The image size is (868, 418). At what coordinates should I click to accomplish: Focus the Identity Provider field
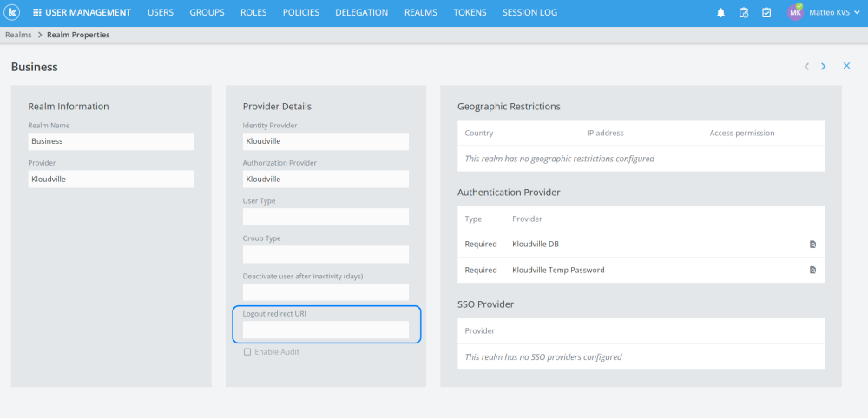(x=325, y=141)
